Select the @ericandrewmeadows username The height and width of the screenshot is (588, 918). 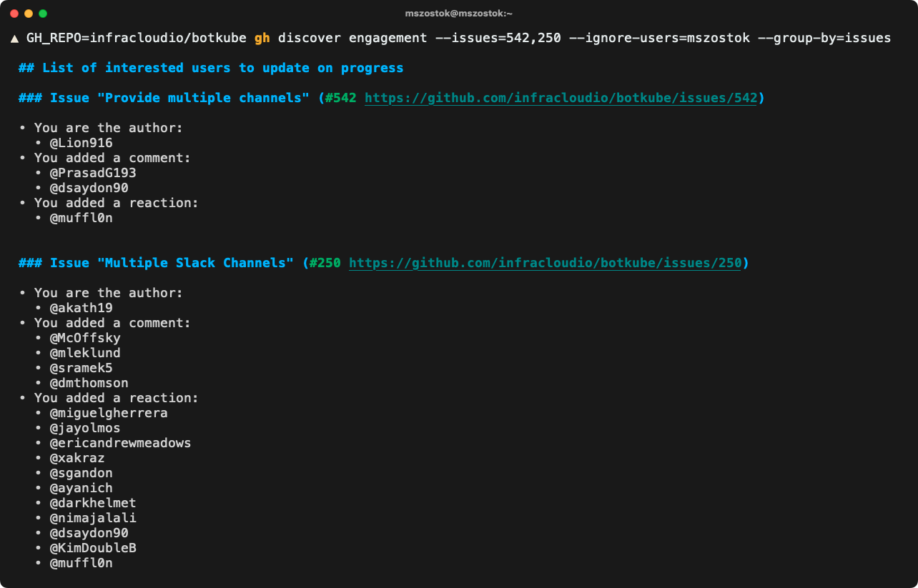[x=121, y=443]
